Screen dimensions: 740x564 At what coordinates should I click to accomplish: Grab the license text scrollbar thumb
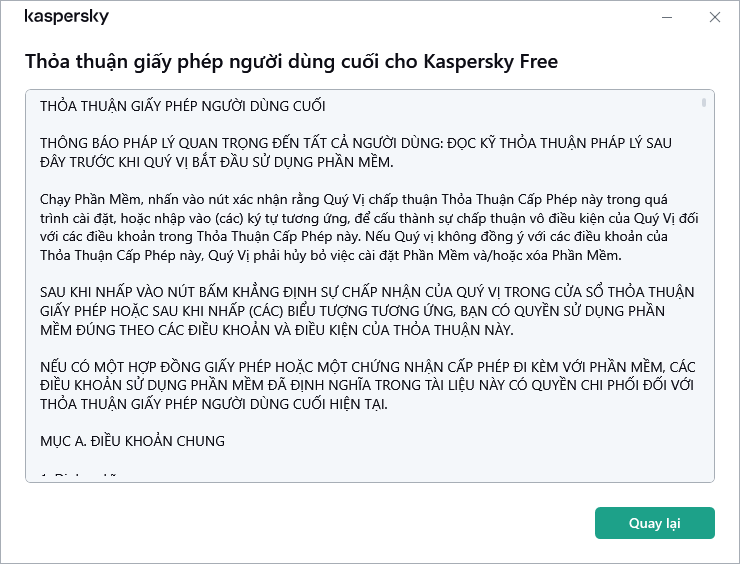704,103
